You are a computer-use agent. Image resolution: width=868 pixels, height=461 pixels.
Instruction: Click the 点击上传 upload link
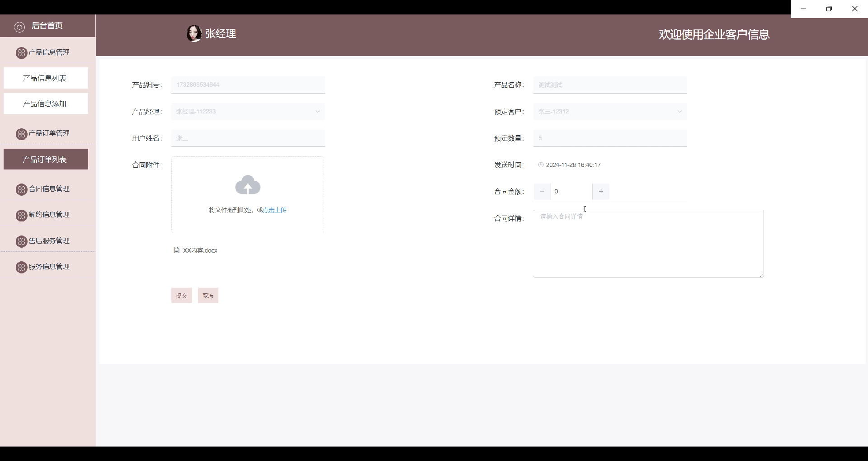tap(274, 210)
